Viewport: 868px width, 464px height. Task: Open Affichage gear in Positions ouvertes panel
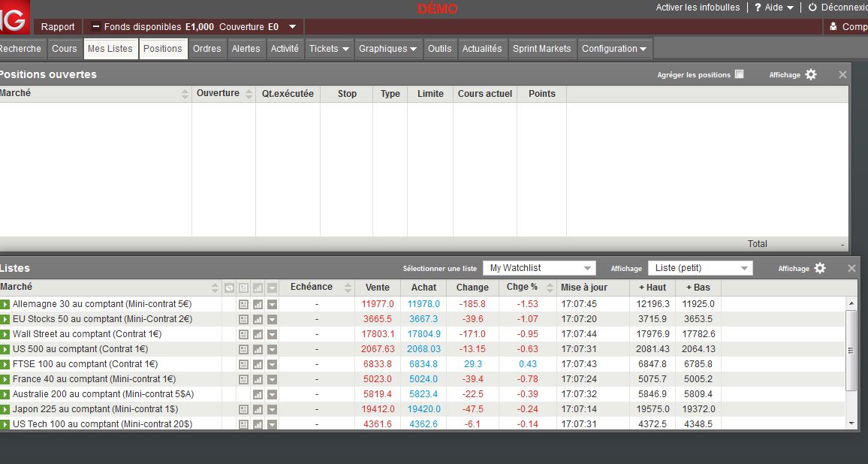pos(811,74)
